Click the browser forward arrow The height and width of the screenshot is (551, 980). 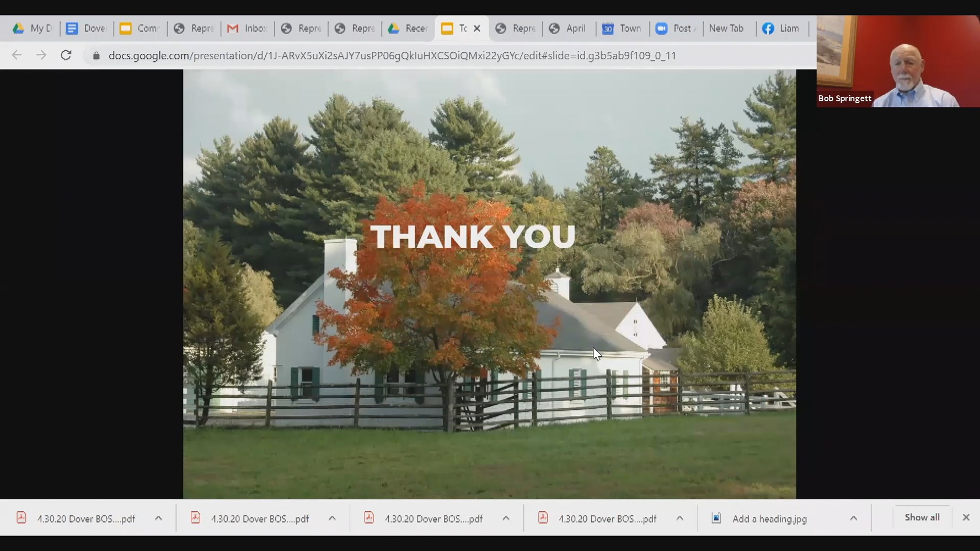click(41, 55)
